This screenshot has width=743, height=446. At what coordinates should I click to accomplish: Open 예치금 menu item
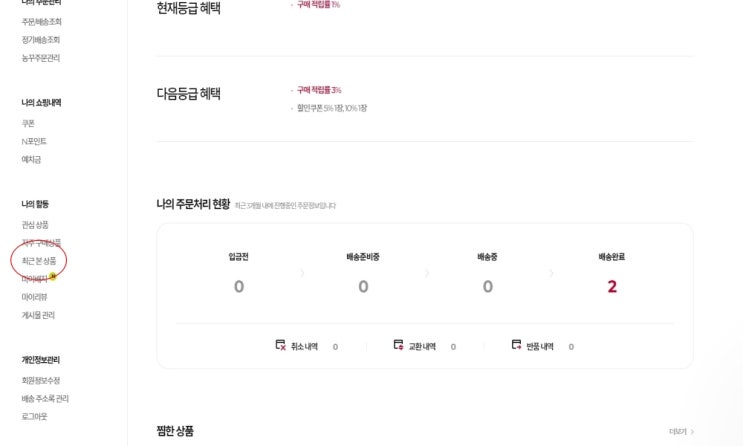31,159
